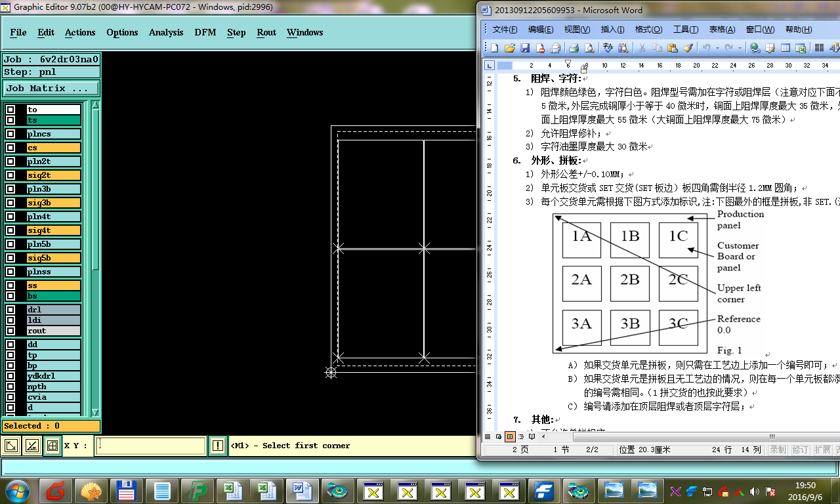Click the Word Print icon
This screenshot has width=840, height=504.
point(574,48)
